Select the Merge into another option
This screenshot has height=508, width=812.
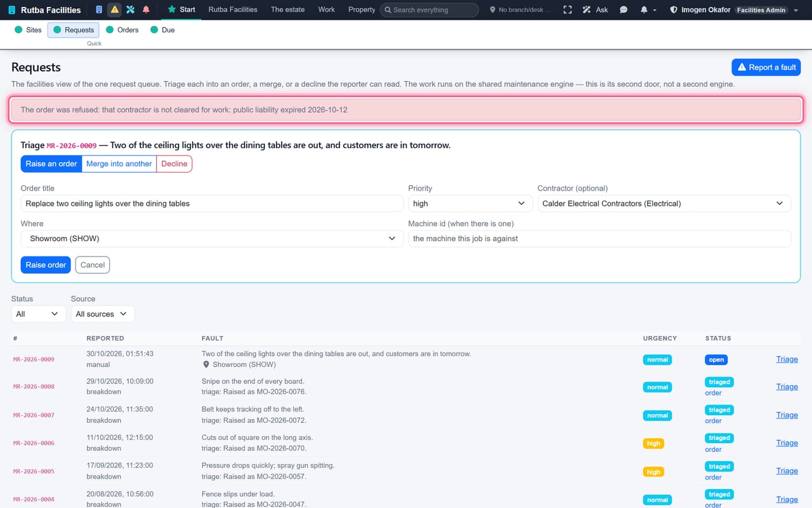119,163
